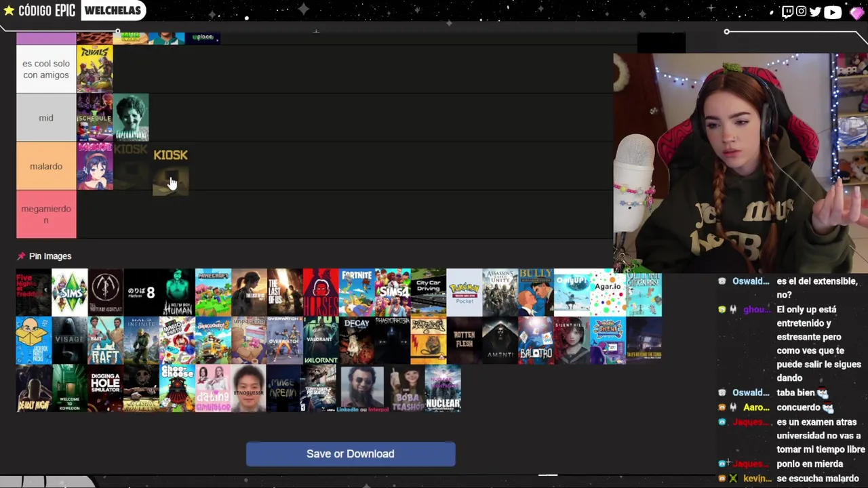The width and height of the screenshot is (868, 488).
Task: Click the wplace image in top tier row
Action: click(203, 38)
